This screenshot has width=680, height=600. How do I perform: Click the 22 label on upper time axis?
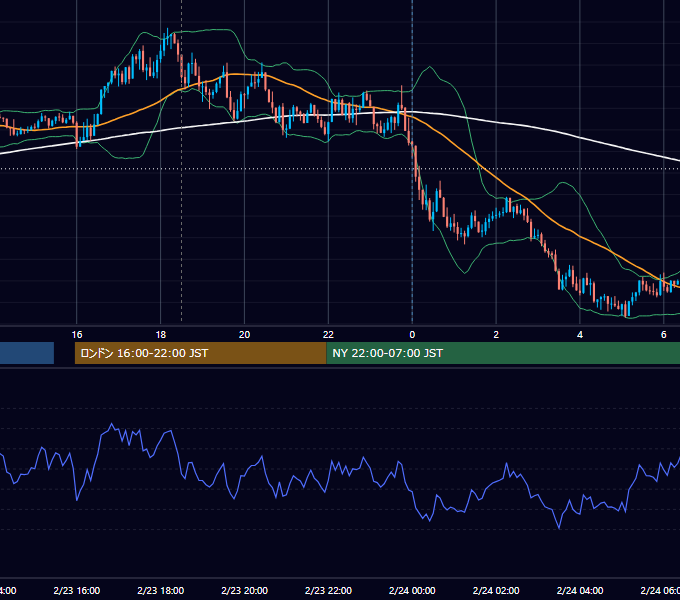pos(328,335)
